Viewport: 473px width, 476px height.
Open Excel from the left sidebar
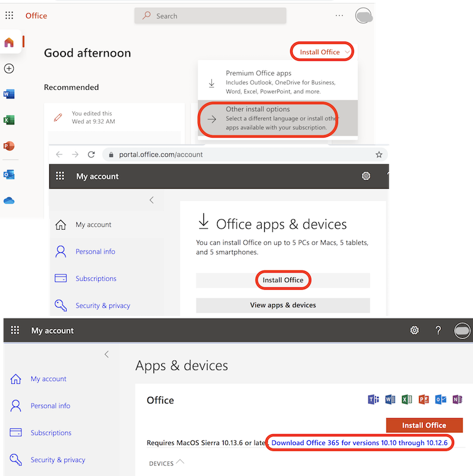9,120
